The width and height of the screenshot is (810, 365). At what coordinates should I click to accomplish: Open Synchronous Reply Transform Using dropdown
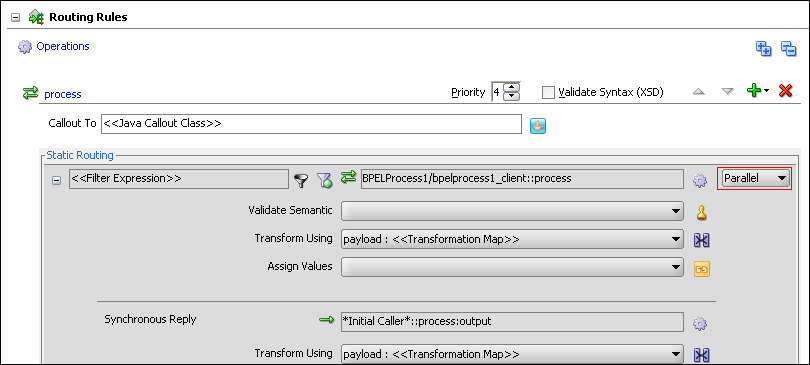(512, 354)
